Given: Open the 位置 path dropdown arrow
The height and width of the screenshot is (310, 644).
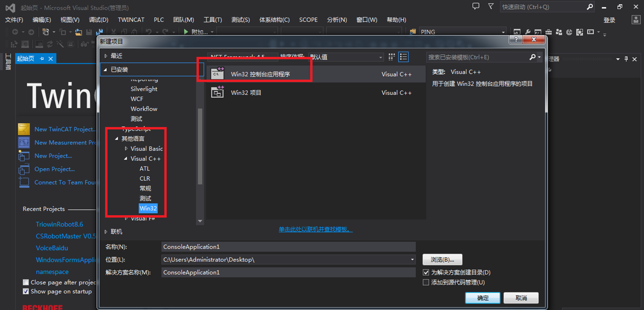Looking at the screenshot, I should pos(412,260).
